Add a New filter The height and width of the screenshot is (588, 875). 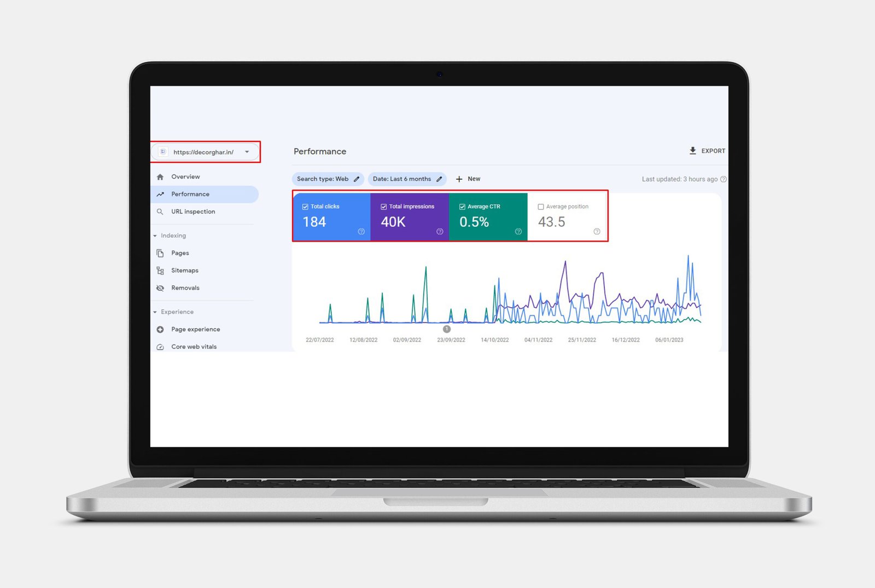(x=468, y=179)
